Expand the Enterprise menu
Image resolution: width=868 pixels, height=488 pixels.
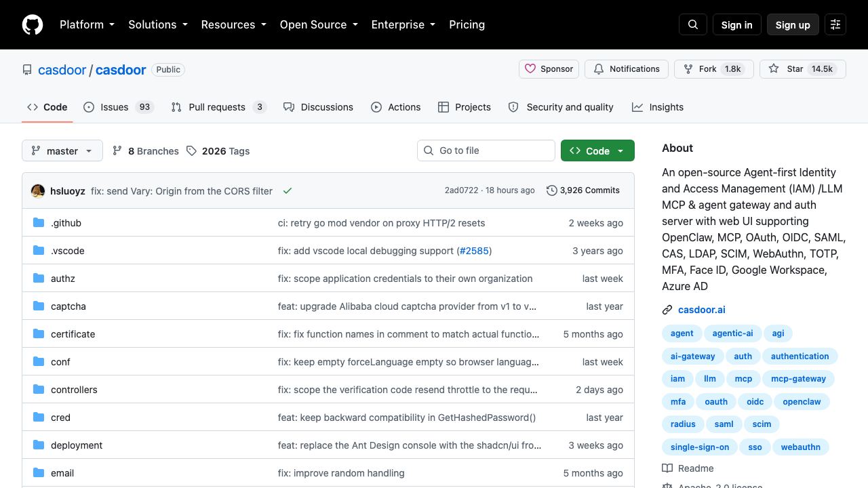point(403,24)
